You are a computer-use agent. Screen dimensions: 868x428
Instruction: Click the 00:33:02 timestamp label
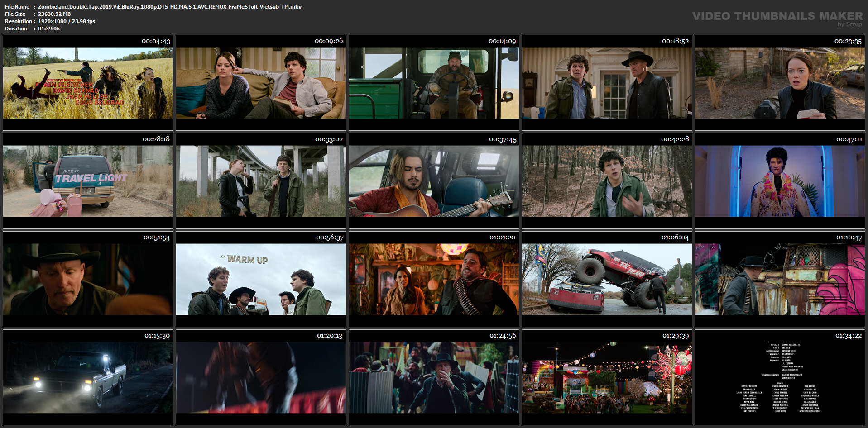click(329, 139)
